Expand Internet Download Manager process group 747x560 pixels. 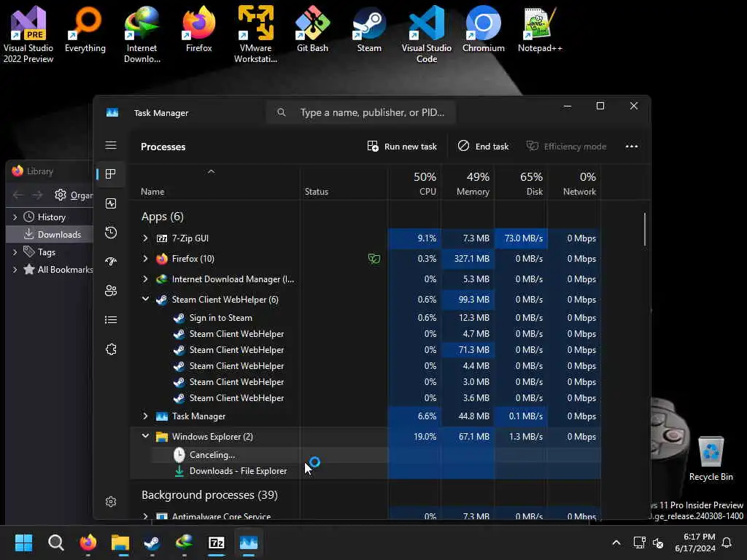145,279
